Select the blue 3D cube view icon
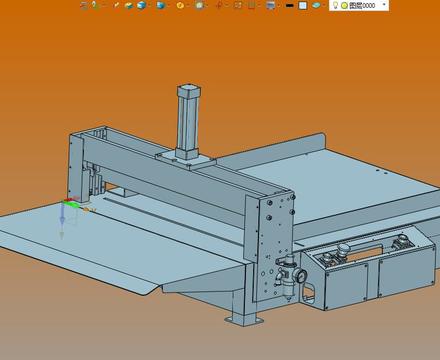Screen dimensions: 440x360 tap(142, 5)
